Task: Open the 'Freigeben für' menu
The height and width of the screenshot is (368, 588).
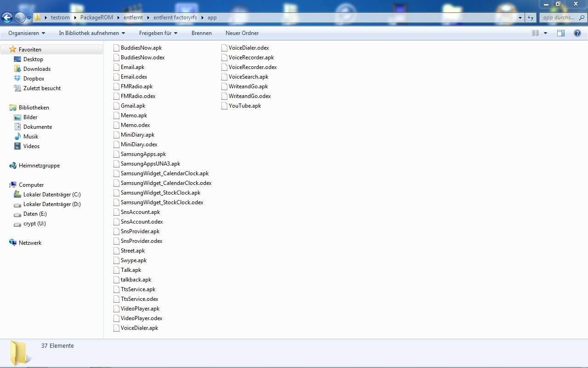Action: (x=158, y=33)
